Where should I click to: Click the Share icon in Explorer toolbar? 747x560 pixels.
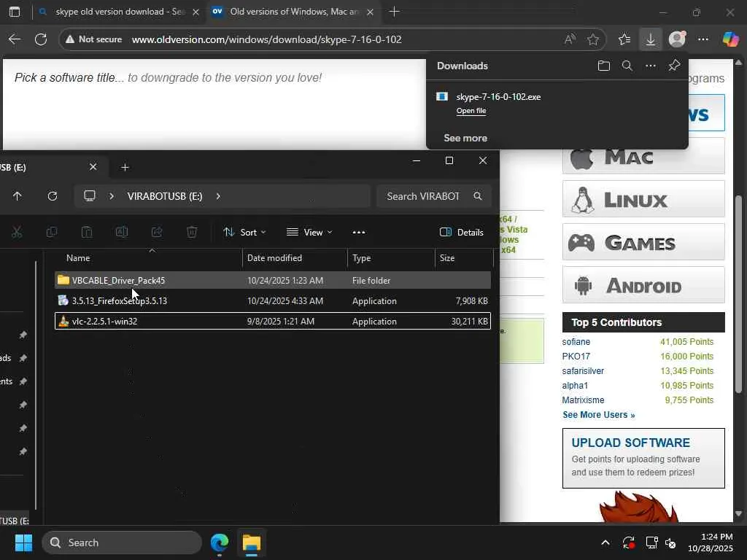coord(157,233)
